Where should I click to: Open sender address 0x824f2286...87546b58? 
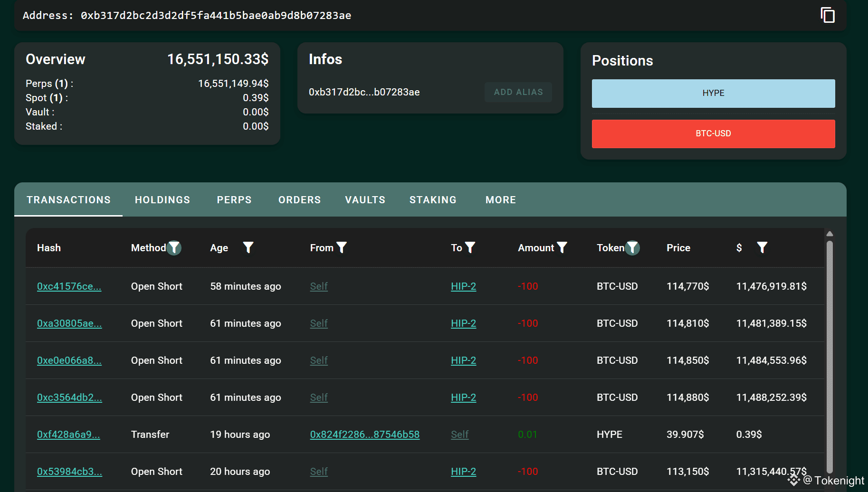[365, 435]
